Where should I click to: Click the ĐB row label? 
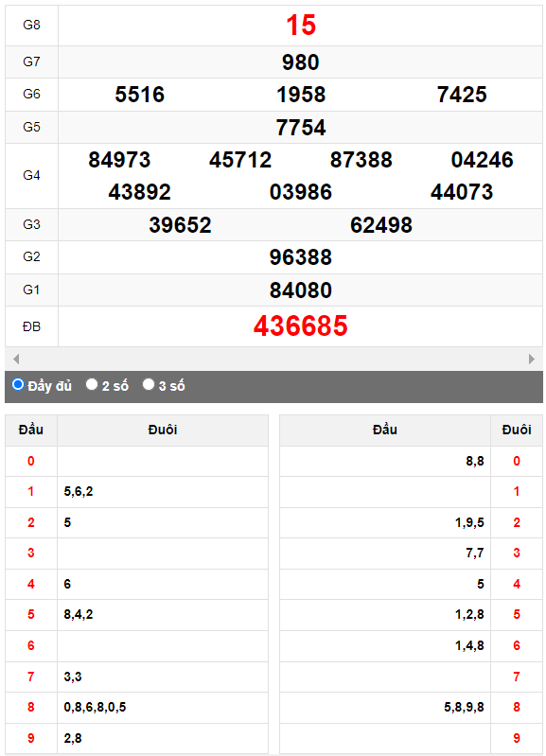pos(31,326)
